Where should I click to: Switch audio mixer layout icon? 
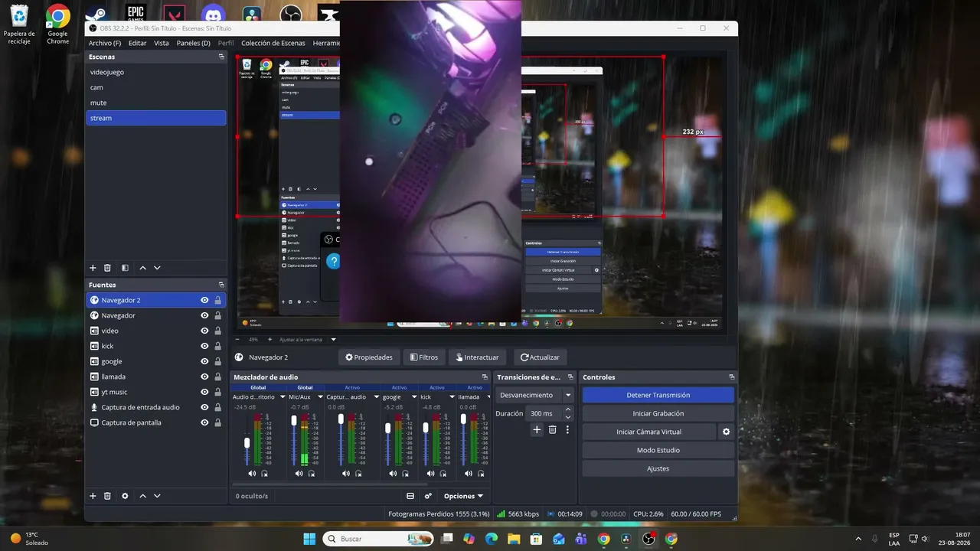click(x=410, y=496)
